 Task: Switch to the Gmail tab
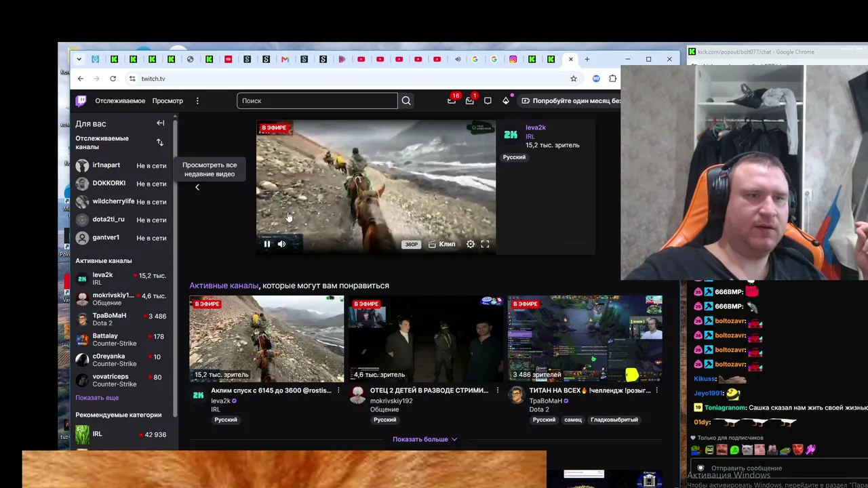[x=285, y=60]
